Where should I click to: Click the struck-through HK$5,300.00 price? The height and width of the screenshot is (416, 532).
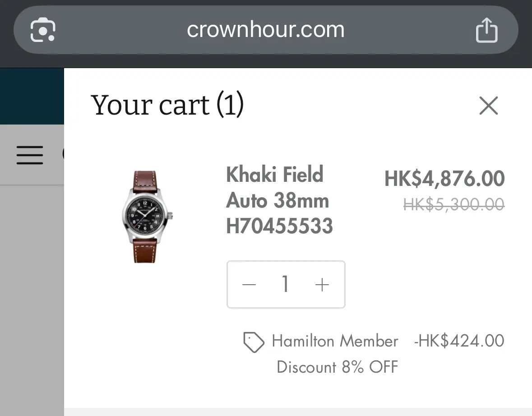[x=454, y=204]
